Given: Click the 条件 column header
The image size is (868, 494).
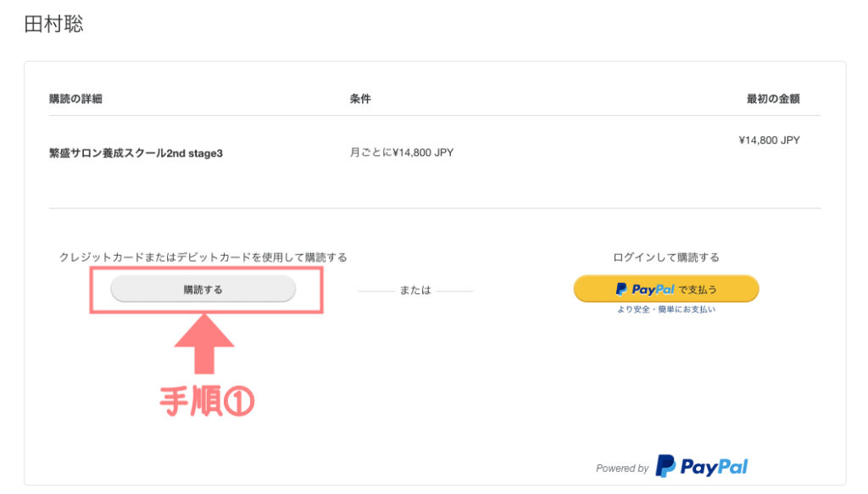Looking at the screenshot, I should 360,99.
